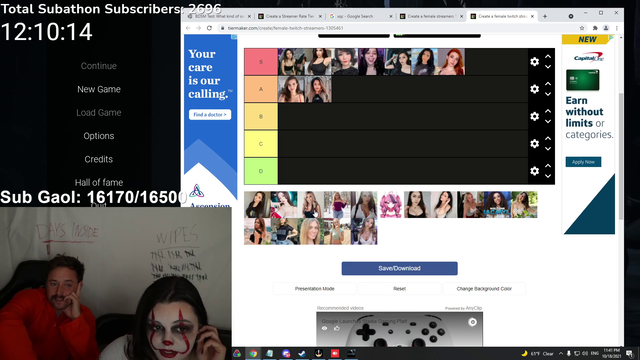The image size is (640, 360).
Task: Move B tier row down with chevron
Action: (x=548, y=121)
